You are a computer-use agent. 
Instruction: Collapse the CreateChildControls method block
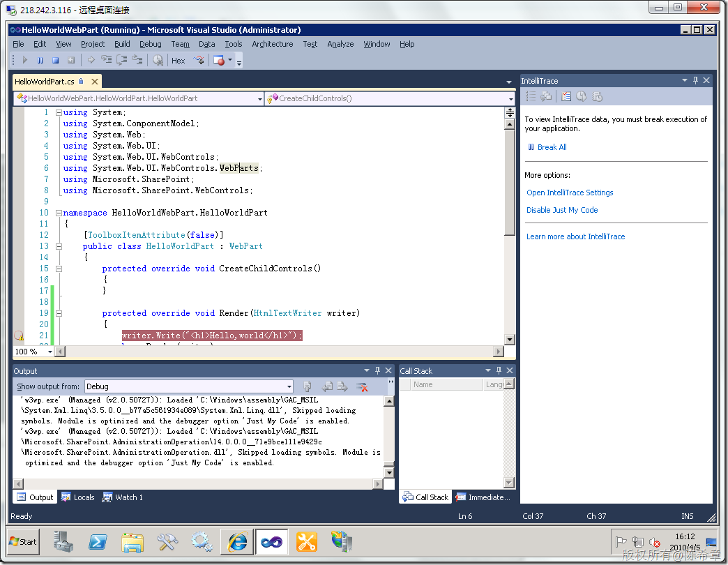click(59, 269)
